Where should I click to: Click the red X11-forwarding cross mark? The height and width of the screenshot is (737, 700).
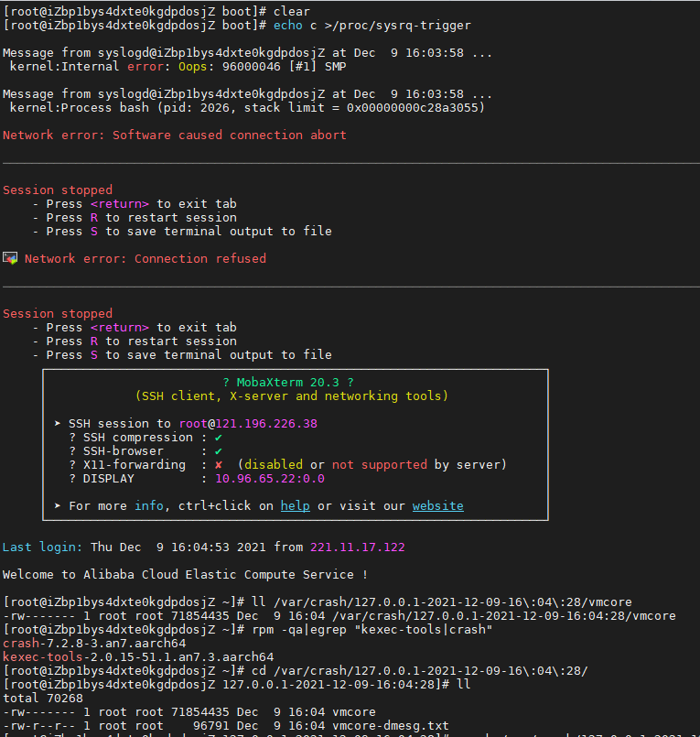tap(219, 465)
